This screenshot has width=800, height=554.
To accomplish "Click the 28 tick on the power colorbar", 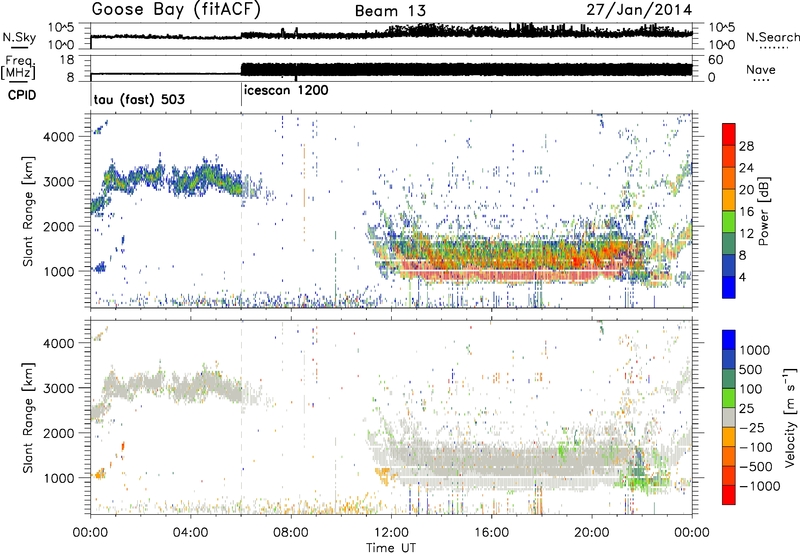I will 746,146.
